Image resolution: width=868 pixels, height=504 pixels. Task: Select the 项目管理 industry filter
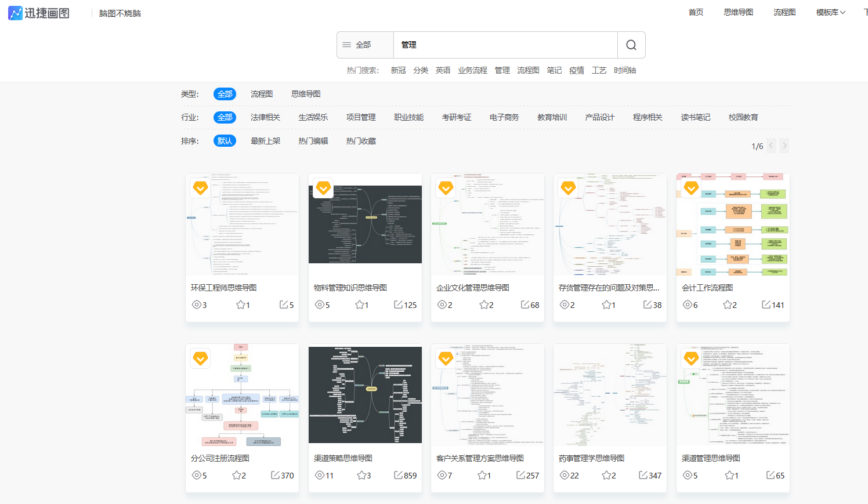[361, 117]
